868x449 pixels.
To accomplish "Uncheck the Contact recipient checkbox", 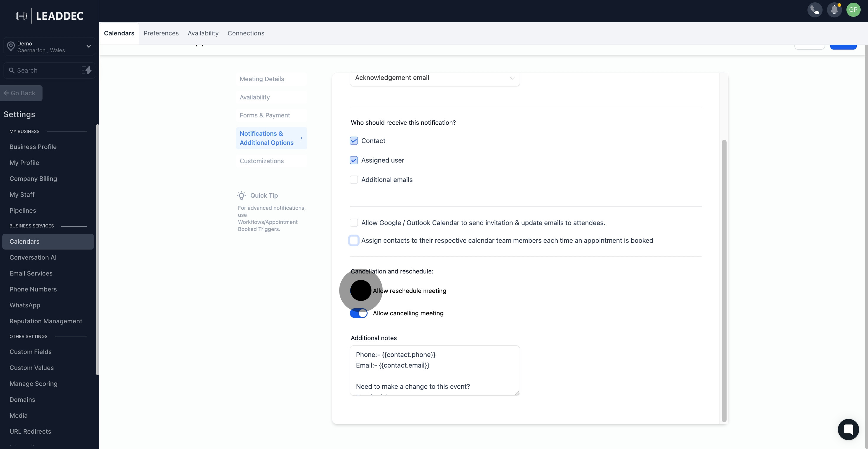I will click(353, 141).
